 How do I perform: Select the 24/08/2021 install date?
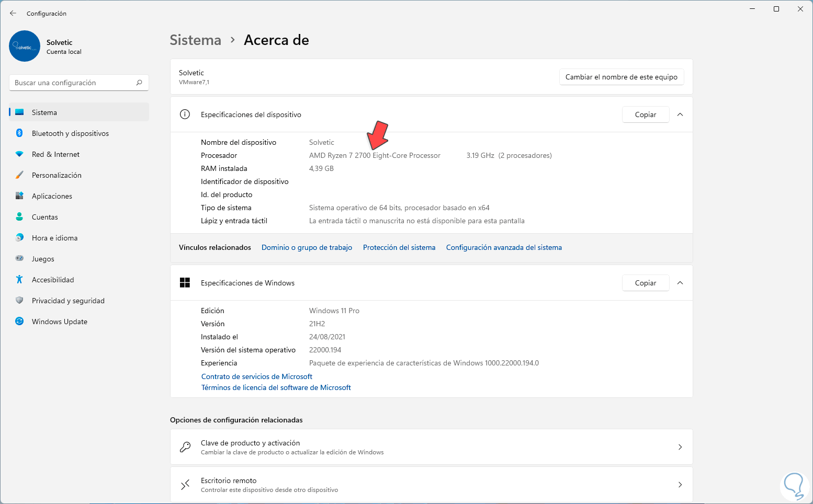(327, 337)
